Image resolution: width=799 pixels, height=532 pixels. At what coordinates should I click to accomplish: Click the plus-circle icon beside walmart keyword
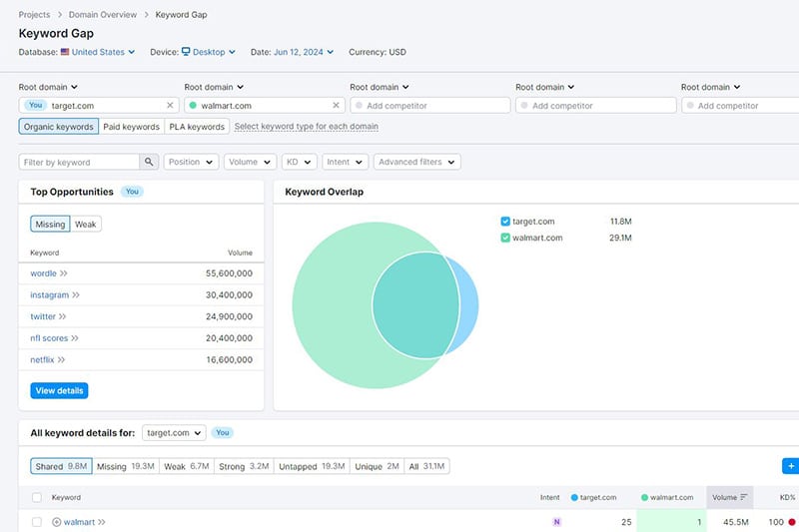tap(57, 522)
